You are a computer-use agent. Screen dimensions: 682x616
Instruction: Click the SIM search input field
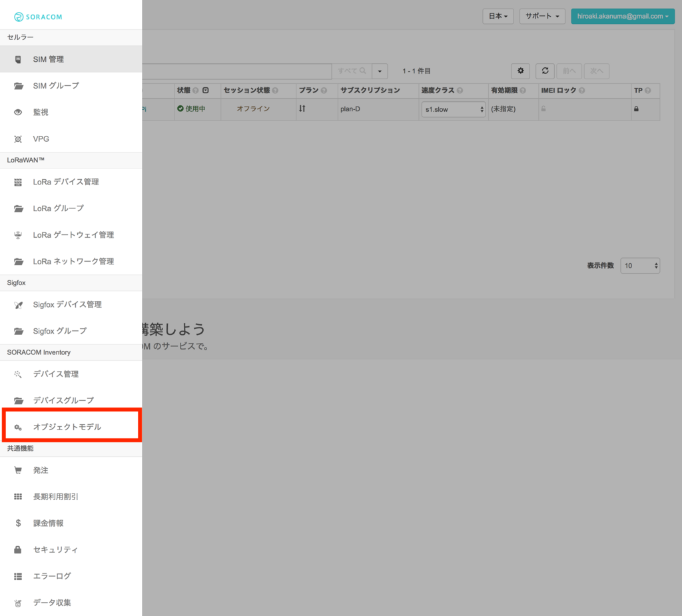pyautogui.click(x=236, y=71)
